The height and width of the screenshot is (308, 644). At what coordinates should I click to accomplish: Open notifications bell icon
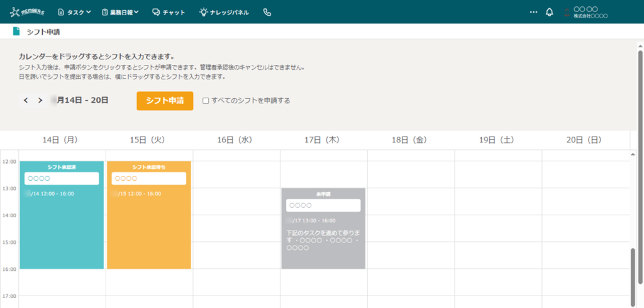549,13
